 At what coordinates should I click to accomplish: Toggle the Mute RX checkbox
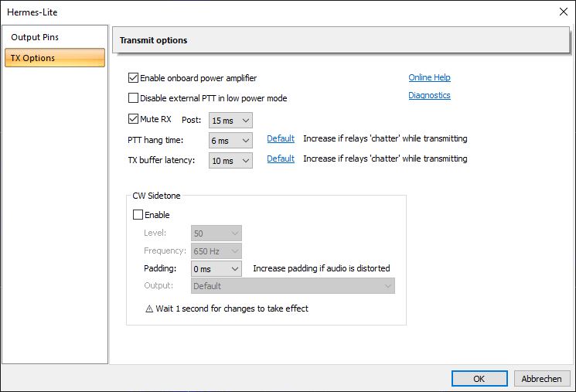(134, 119)
